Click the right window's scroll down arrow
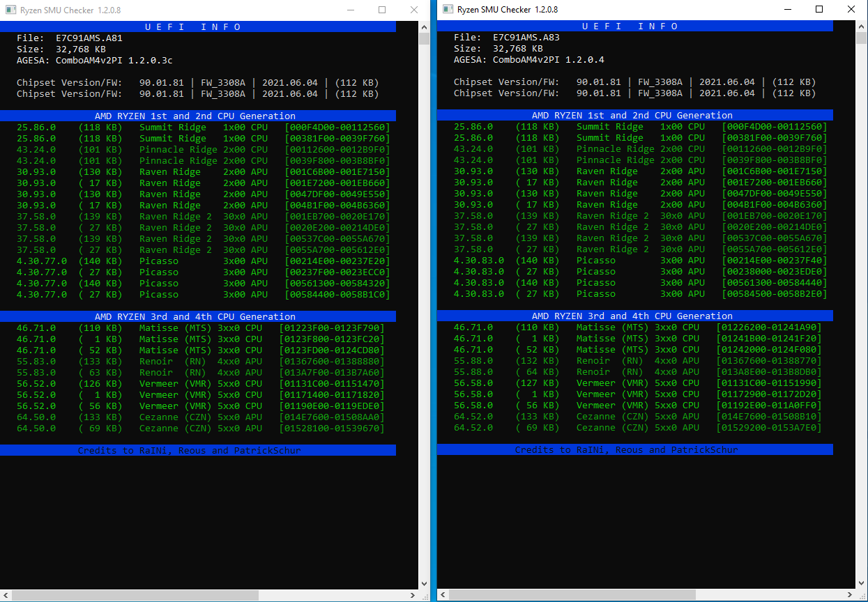This screenshot has height=602, width=868. coord(861,584)
